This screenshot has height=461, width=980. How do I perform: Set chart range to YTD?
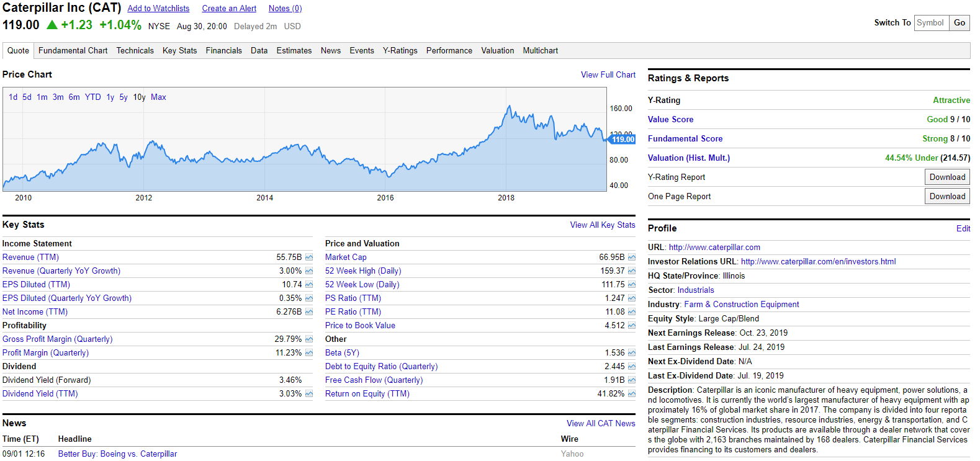[x=93, y=97]
